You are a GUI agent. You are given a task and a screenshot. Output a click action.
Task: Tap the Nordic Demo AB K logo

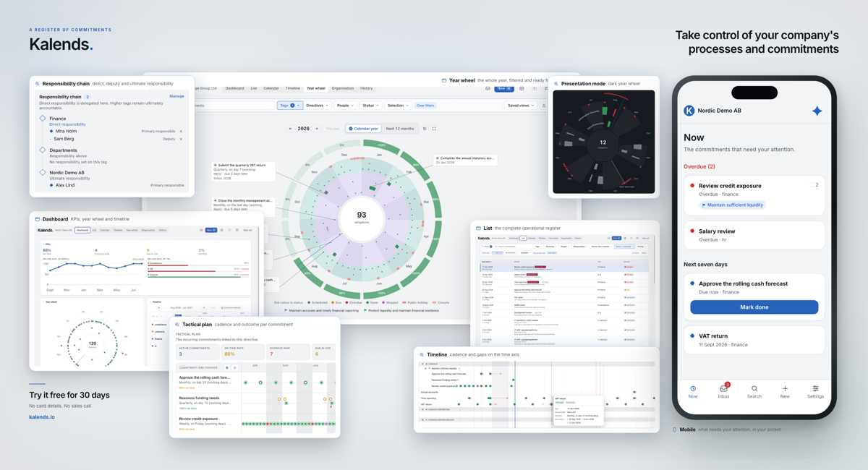click(689, 111)
